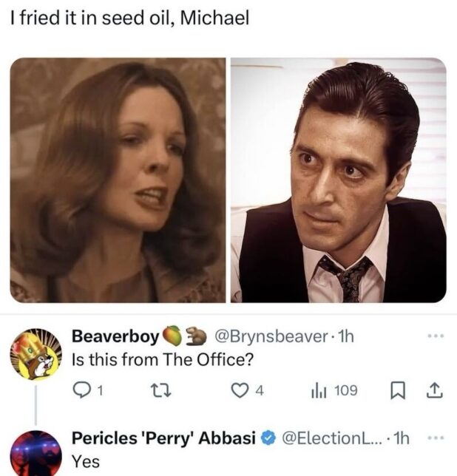457x476 pixels.
Task: Share Beaverboy's reply using the upload arrow icon
Action: (x=436, y=390)
